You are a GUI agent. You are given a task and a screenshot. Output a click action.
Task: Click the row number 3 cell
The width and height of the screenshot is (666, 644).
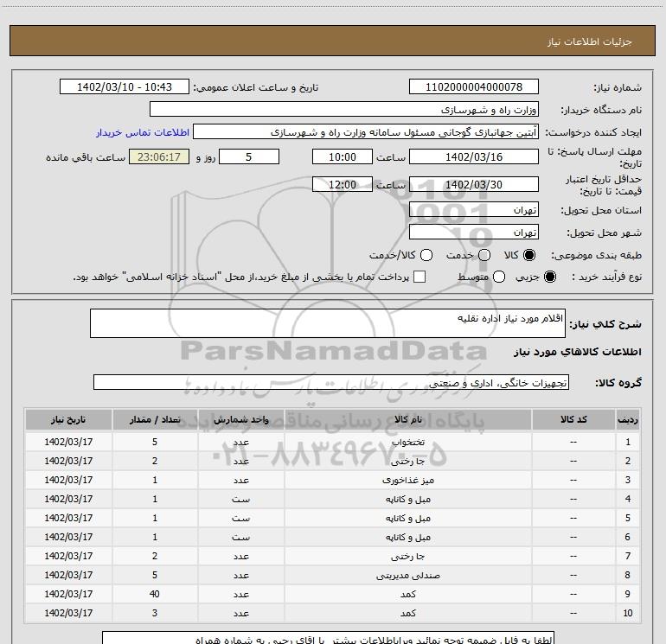628,480
